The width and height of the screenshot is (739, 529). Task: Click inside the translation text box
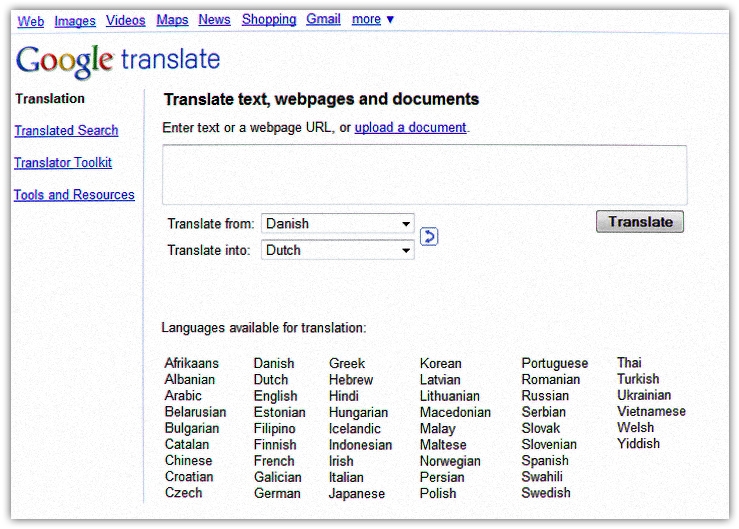coord(424,175)
